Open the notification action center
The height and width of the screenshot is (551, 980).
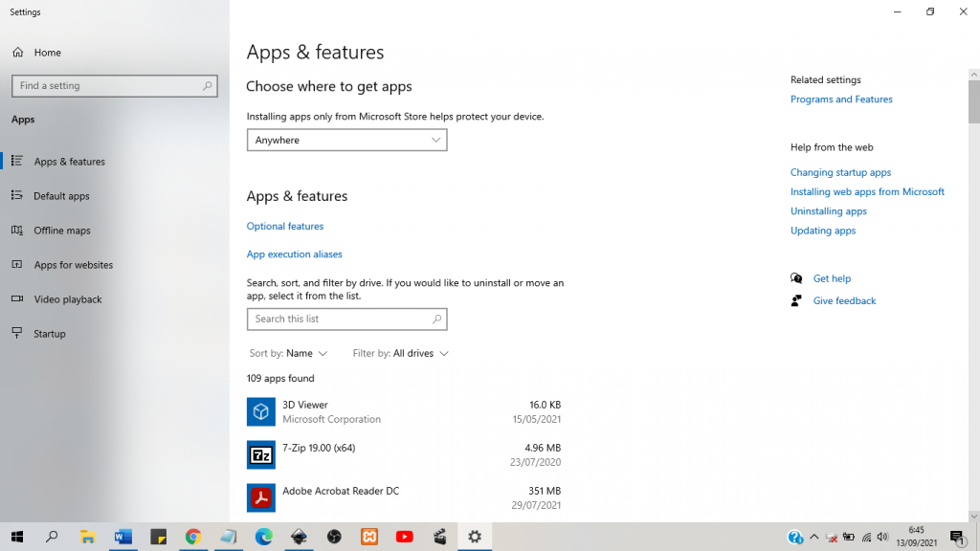coord(958,538)
